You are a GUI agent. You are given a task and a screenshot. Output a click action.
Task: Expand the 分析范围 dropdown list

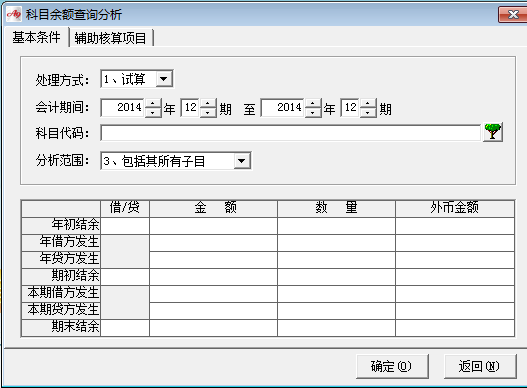(x=242, y=161)
